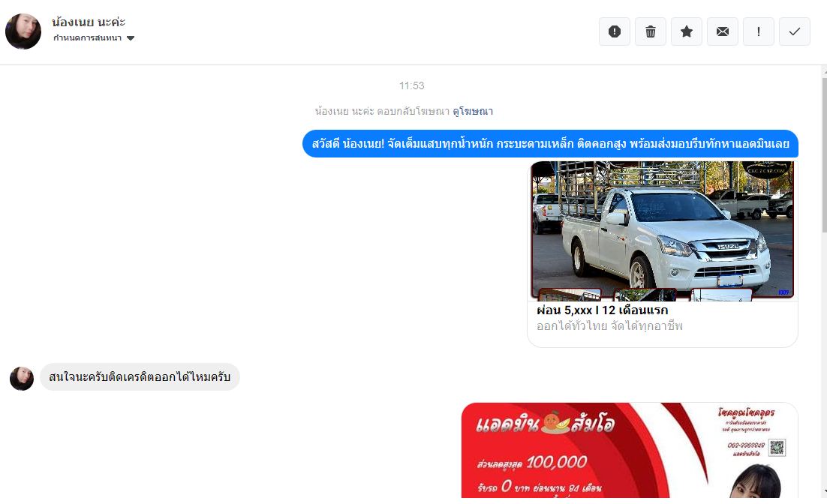The image size is (827, 504).
Task: Click the QR code on the promo card
Action: pyautogui.click(x=777, y=448)
